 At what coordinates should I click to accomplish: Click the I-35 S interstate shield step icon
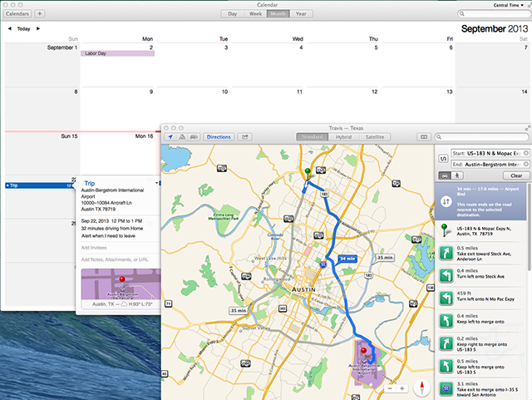pos(446,389)
